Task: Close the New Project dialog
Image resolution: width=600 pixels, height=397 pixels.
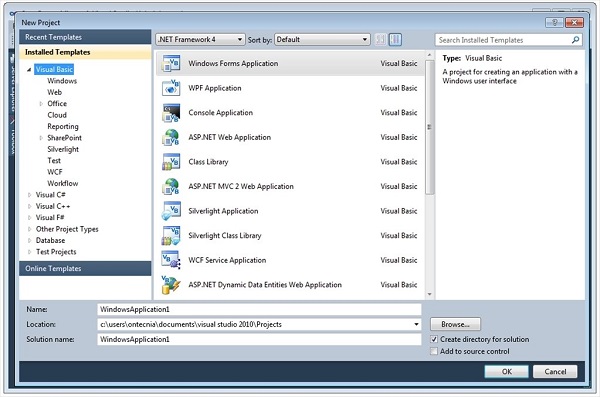Action: pyautogui.click(x=574, y=22)
